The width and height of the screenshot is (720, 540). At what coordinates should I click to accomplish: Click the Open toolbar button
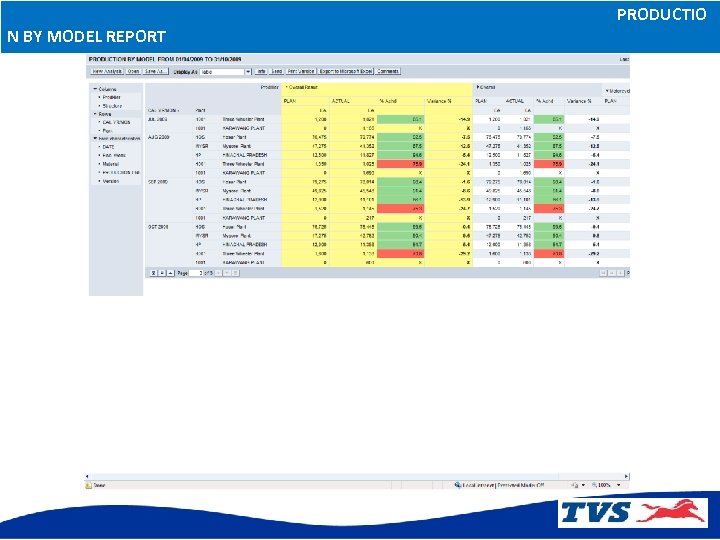point(133,72)
